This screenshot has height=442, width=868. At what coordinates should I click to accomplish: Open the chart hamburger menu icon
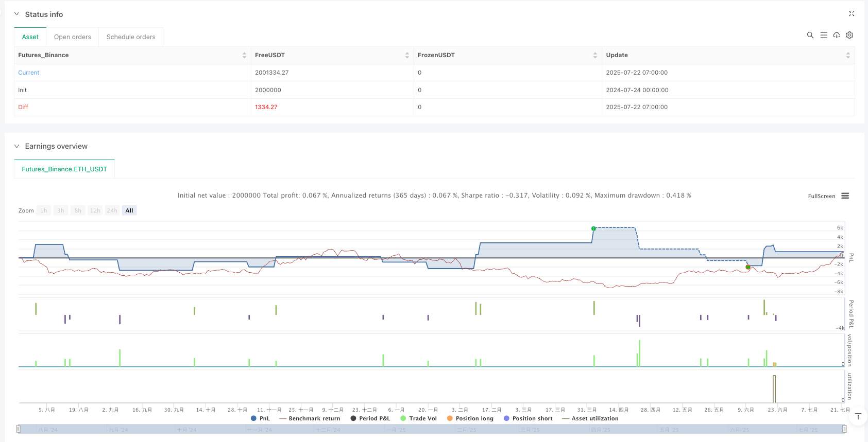845,196
